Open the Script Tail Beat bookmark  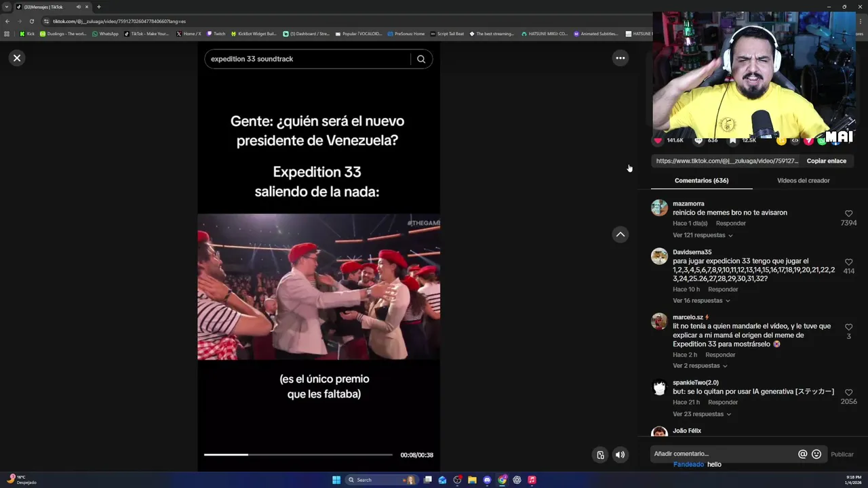click(x=447, y=33)
